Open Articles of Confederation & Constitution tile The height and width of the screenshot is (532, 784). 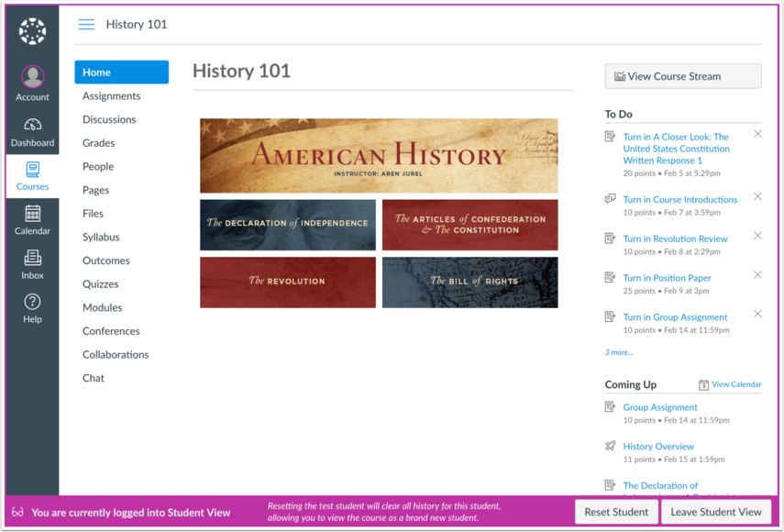(470, 225)
